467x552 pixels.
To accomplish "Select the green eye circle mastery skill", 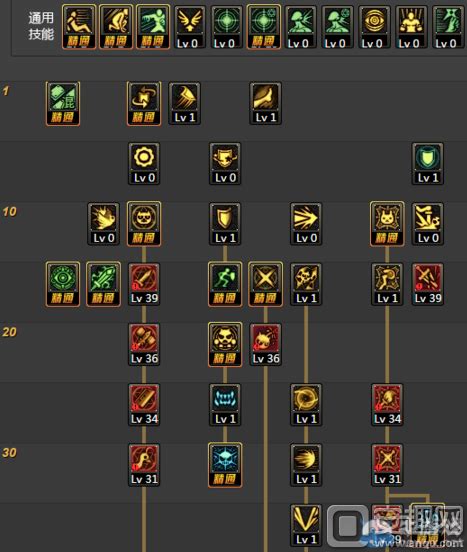I will point(63,284).
